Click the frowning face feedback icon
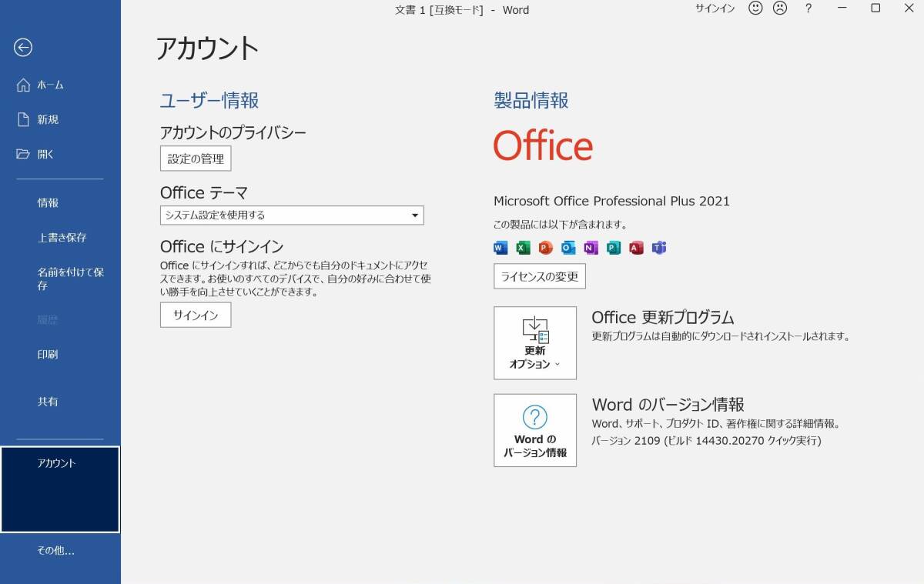Viewport: 924px width, 584px height. click(779, 8)
